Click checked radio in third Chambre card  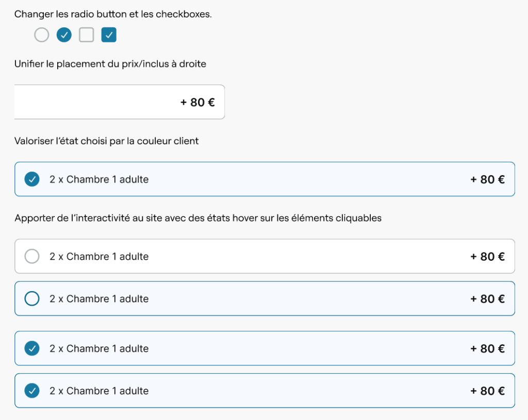tap(32, 348)
